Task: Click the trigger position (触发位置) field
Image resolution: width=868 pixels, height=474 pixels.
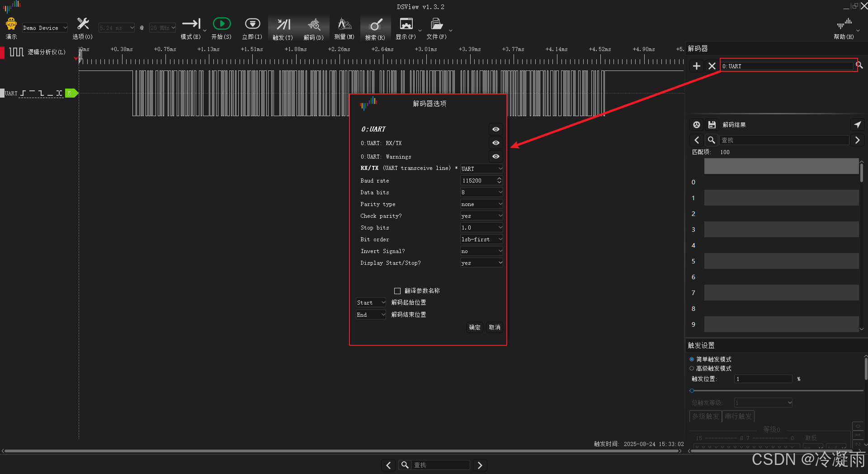Action: tap(764, 379)
